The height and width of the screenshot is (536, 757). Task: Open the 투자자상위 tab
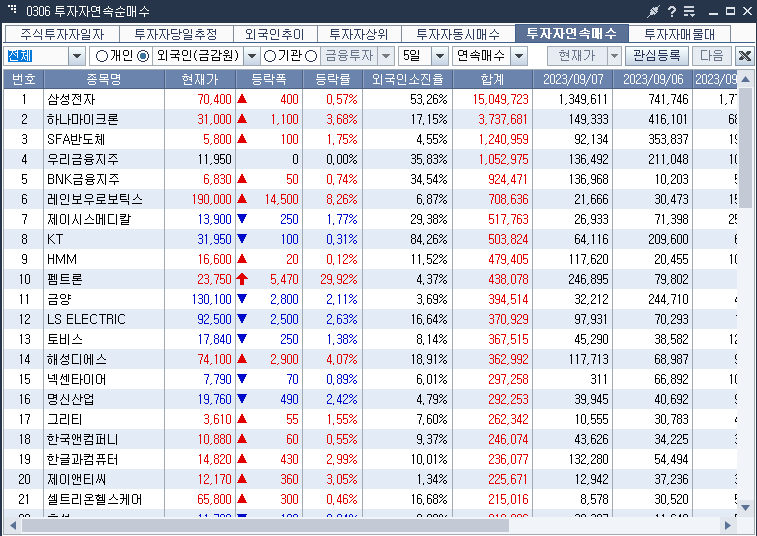(359, 34)
